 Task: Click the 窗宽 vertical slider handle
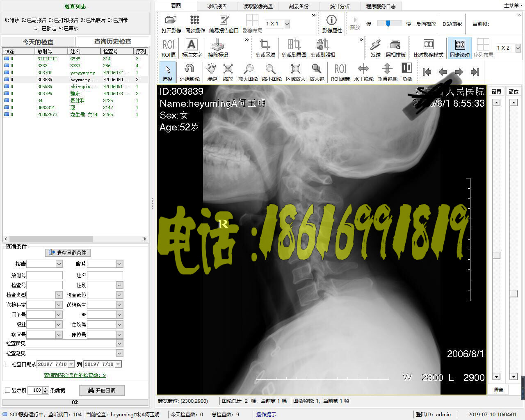click(496, 256)
